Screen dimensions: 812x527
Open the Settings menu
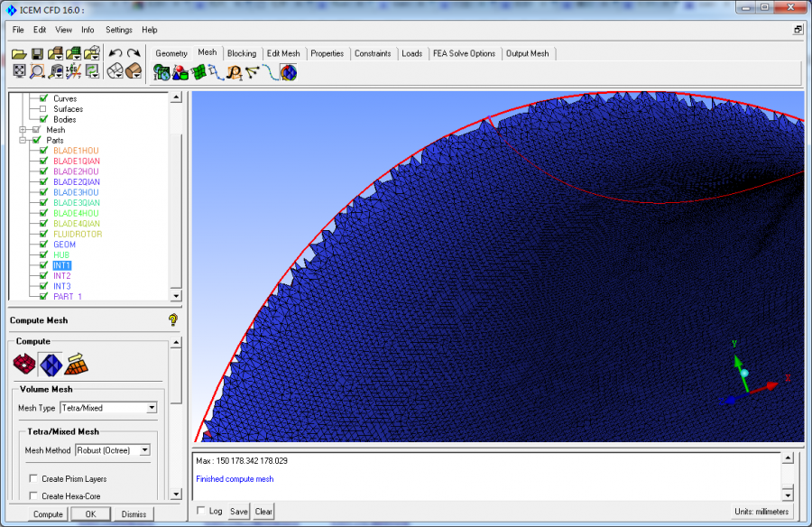118,30
